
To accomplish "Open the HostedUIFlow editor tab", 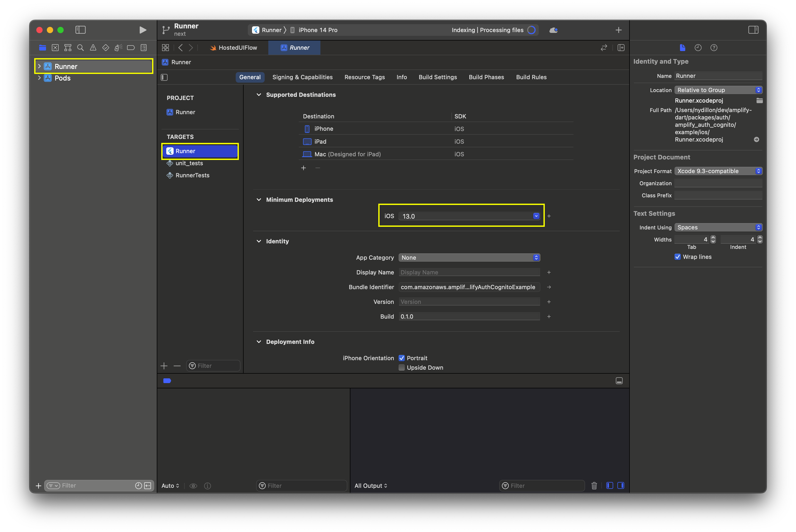I will pyautogui.click(x=233, y=48).
